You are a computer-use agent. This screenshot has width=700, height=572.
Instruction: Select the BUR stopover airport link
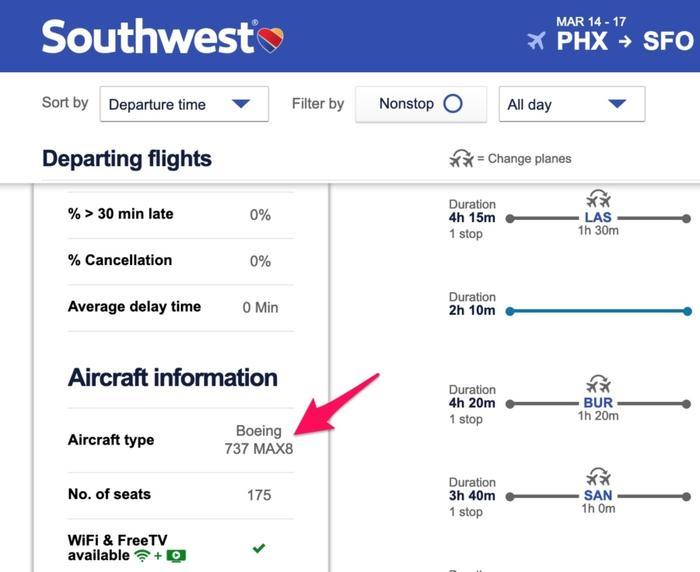tap(598, 403)
